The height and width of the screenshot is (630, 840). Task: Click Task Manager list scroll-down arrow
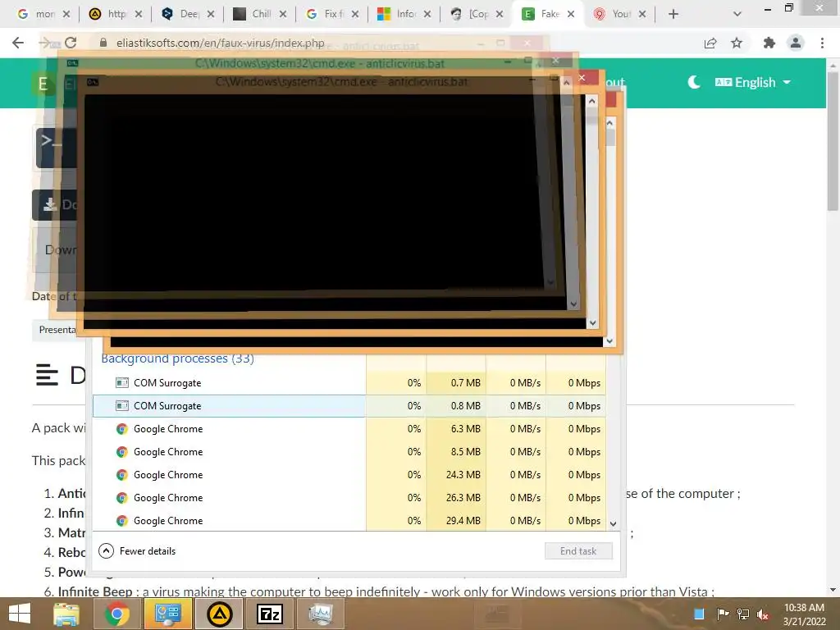pos(614,524)
